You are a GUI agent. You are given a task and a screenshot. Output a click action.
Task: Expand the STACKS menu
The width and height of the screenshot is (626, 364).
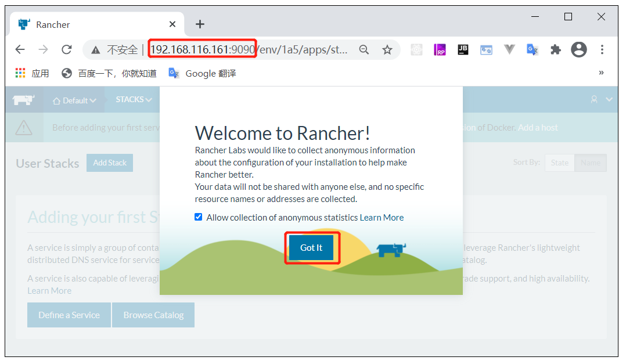coord(132,99)
